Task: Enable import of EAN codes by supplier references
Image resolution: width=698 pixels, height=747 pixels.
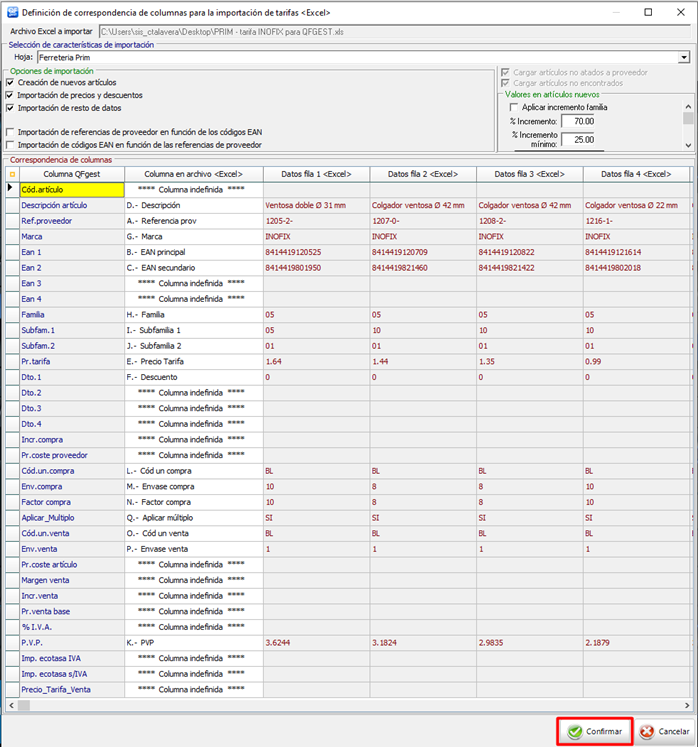Action: (10, 145)
